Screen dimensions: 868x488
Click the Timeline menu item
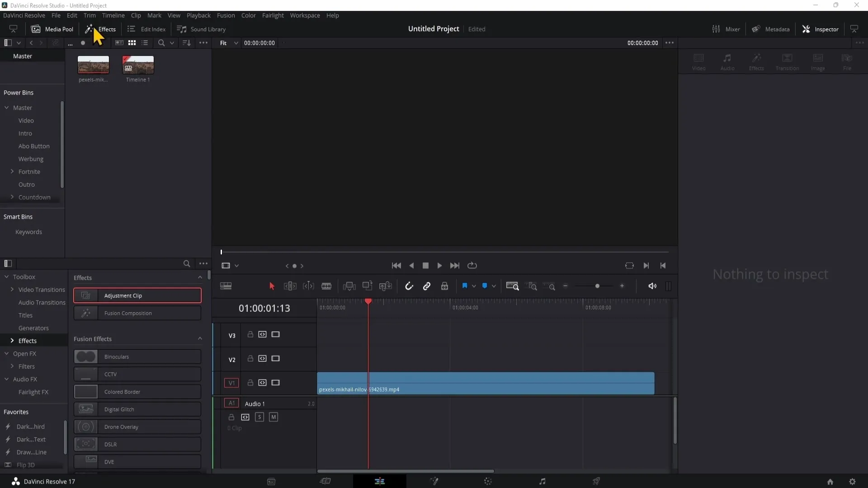point(113,15)
